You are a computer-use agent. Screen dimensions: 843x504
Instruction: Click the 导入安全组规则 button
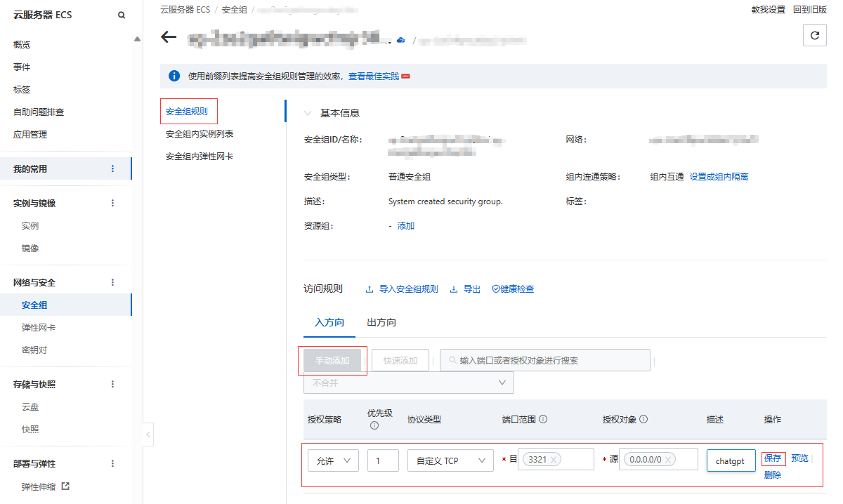click(x=402, y=289)
